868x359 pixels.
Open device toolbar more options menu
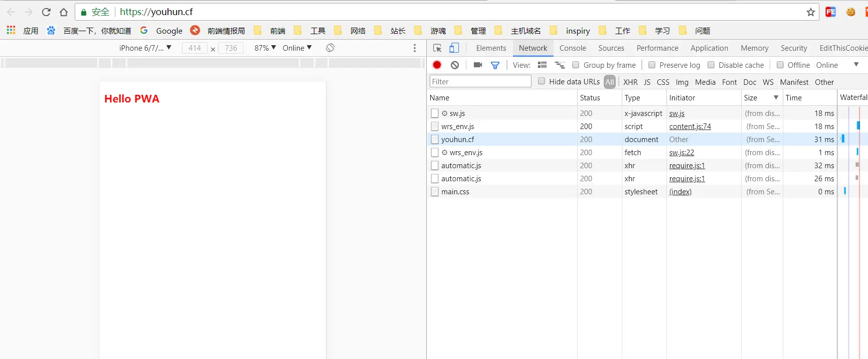point(414,48)
